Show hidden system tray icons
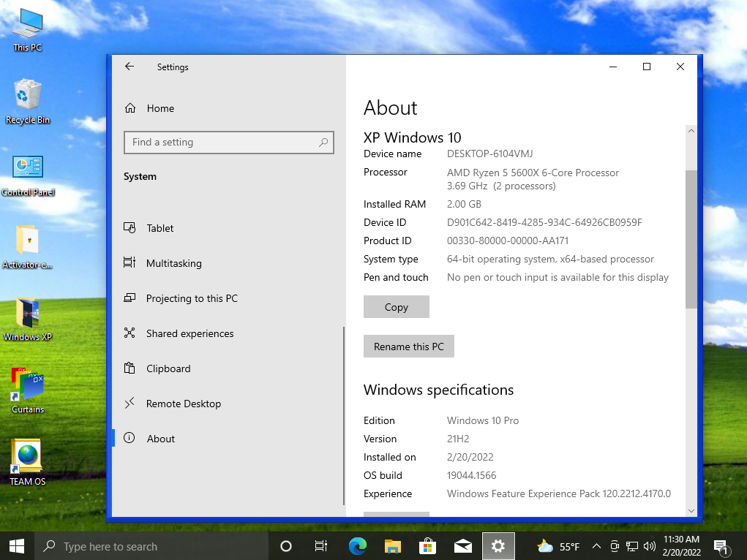 click(x=596, y=546)
